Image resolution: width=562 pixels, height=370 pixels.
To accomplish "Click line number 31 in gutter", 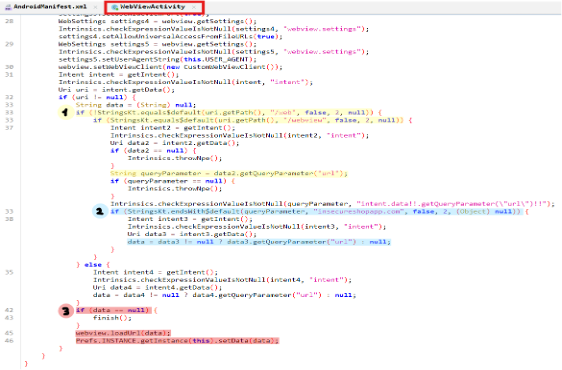I will 9,75.
